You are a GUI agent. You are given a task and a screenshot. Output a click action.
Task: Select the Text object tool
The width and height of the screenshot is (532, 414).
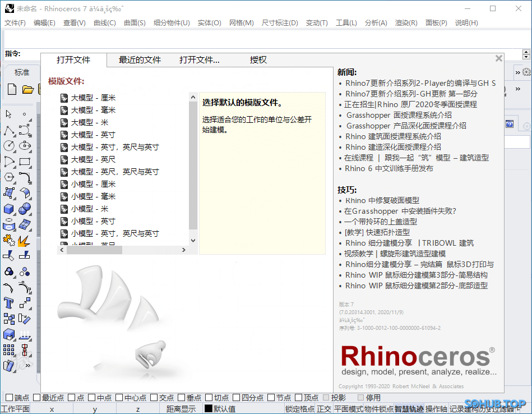pos(9,302)
